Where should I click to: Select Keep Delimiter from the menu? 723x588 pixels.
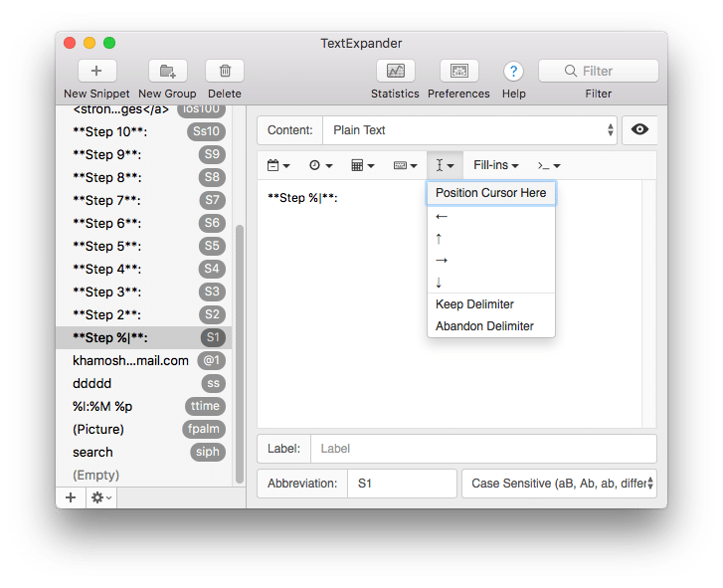click(474, 304)
